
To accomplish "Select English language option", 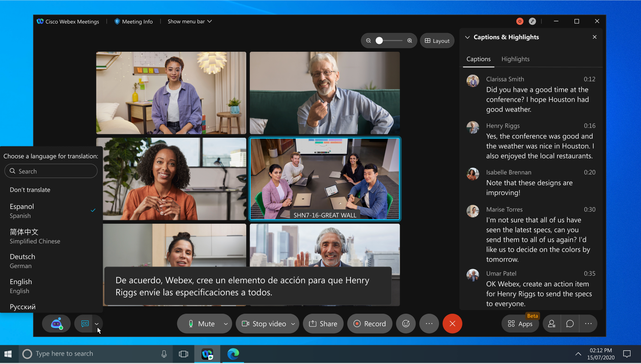I will (51, 286).
